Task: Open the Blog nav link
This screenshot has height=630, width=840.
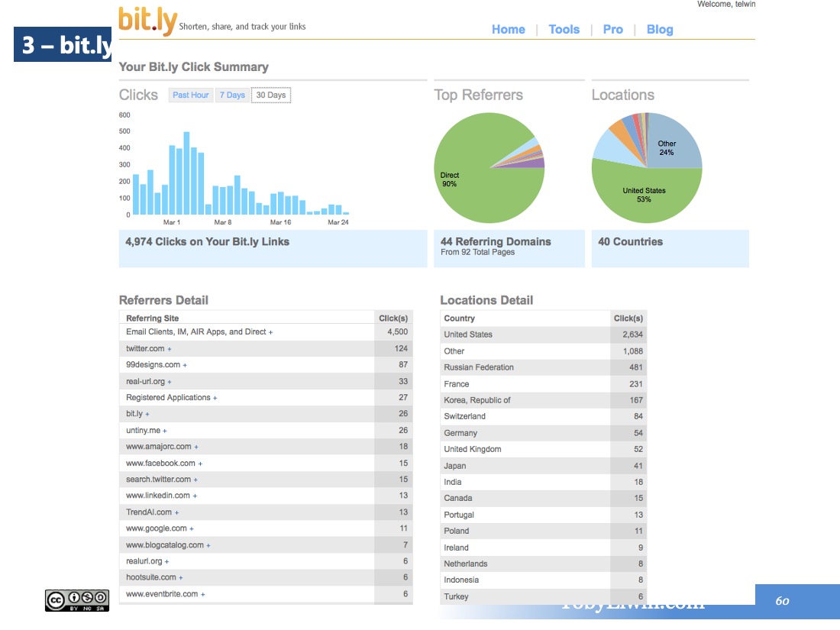Action: pyautogui.click(x=660, y=30)
